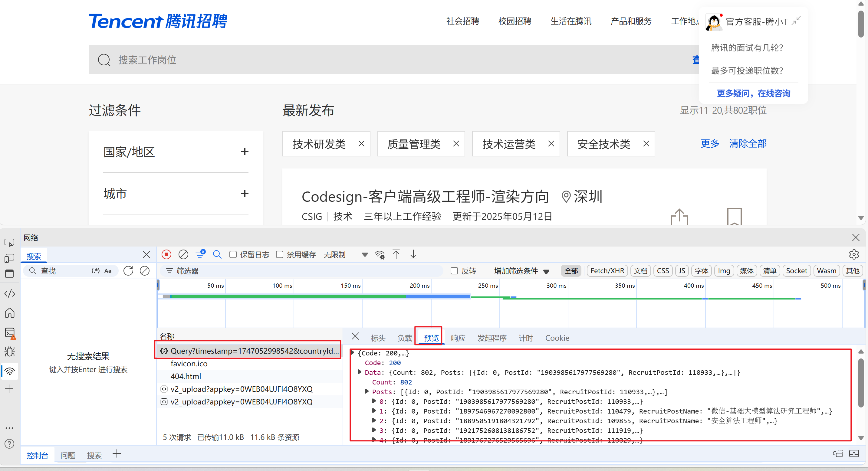Screen dimensions: 868x471
Task: Toggle device emulation icon
Action: 9,258
